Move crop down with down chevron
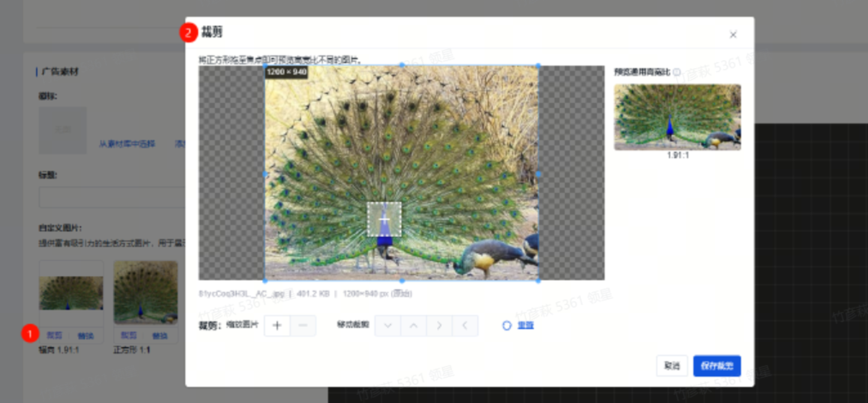 tap(388, 326)
